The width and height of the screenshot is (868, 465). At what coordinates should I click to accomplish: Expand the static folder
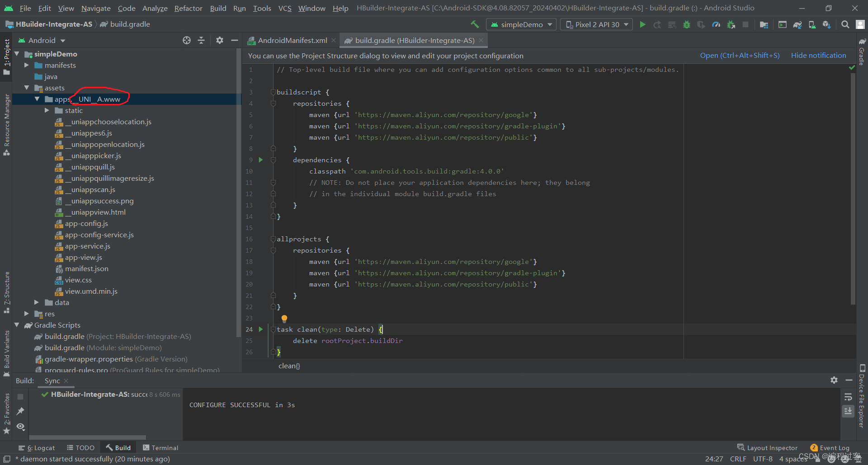47,110
